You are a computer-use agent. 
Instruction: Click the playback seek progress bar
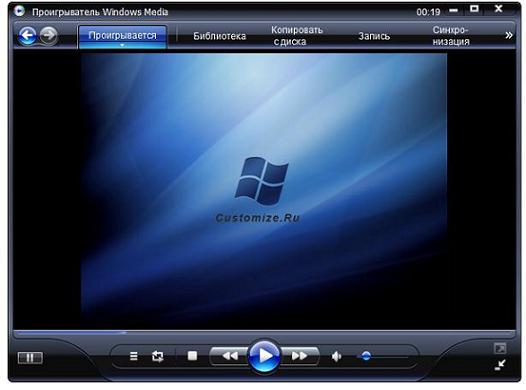264,333
